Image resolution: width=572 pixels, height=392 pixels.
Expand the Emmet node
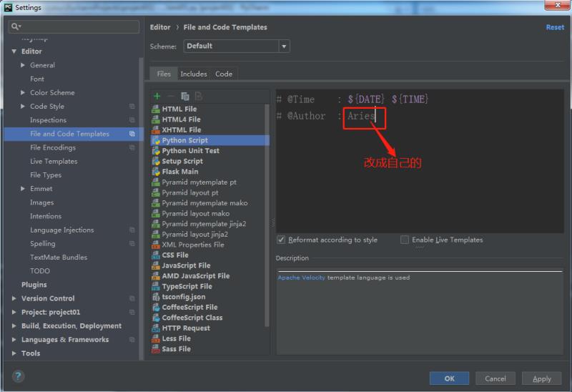[23, 189]
